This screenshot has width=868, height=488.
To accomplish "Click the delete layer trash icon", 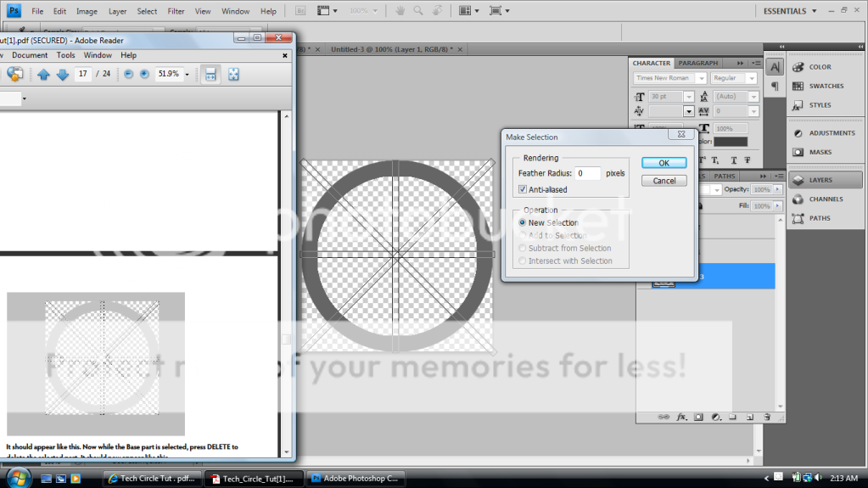I will [x=766, y=417].
